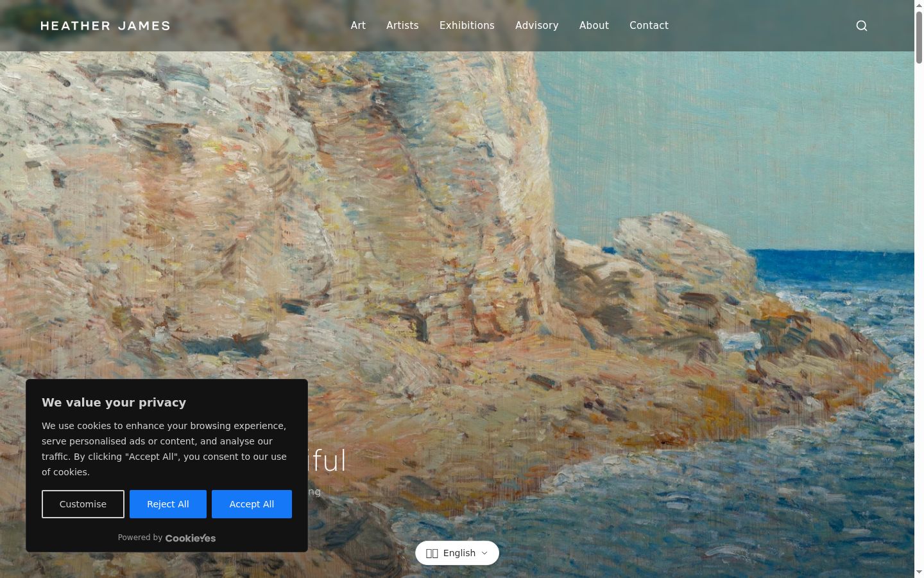Click the "We value your privacy" heading

pyautogui.click(x=114, y=403)
